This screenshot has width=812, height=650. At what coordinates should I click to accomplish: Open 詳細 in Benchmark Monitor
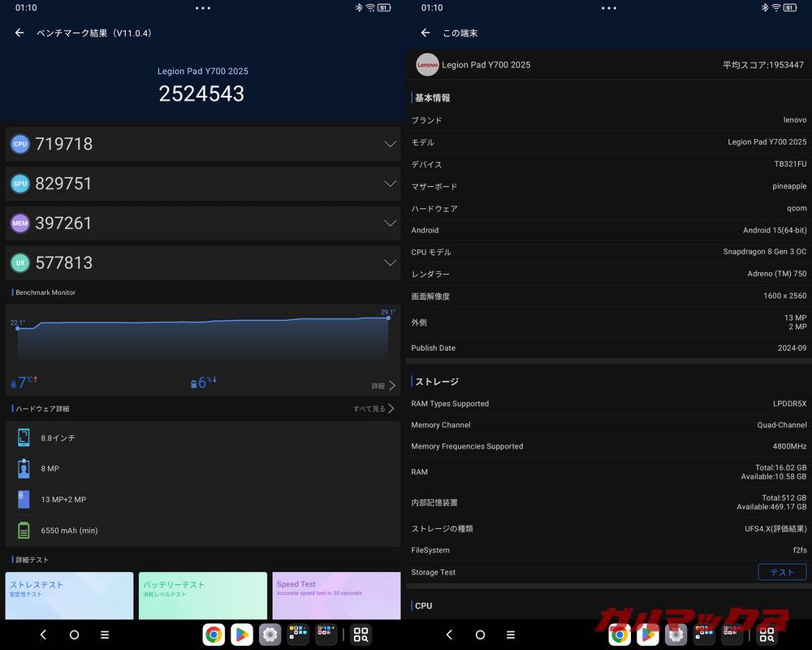[x=381, y=386]
